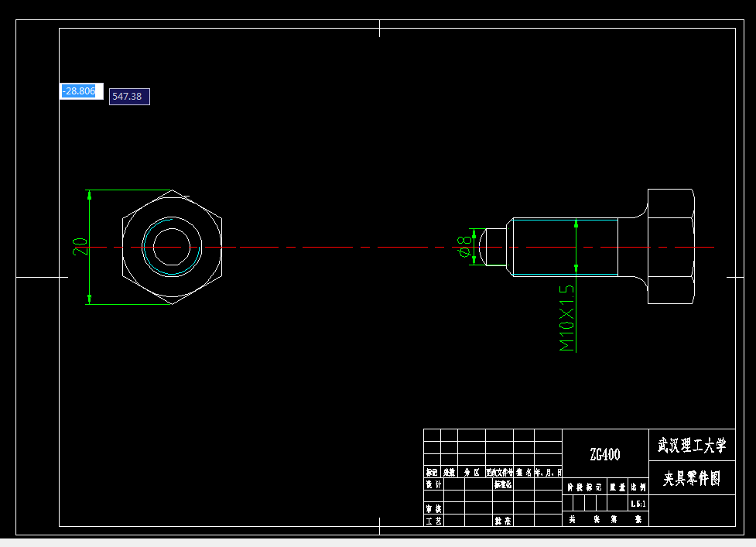
Task: Click the 签名 header cell
Action: [524, 472]
